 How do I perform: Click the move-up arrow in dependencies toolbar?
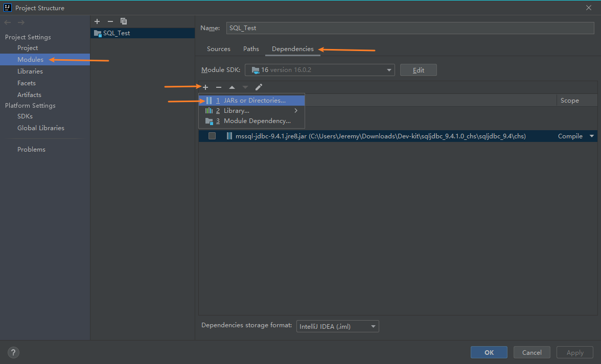coord(232,87)
